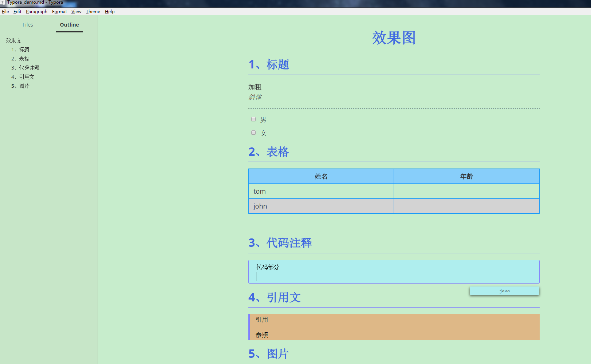Screen dimensions: 591x364
Task: Navigate to outline entry 3、代码注释
Action: pos(25,68)
